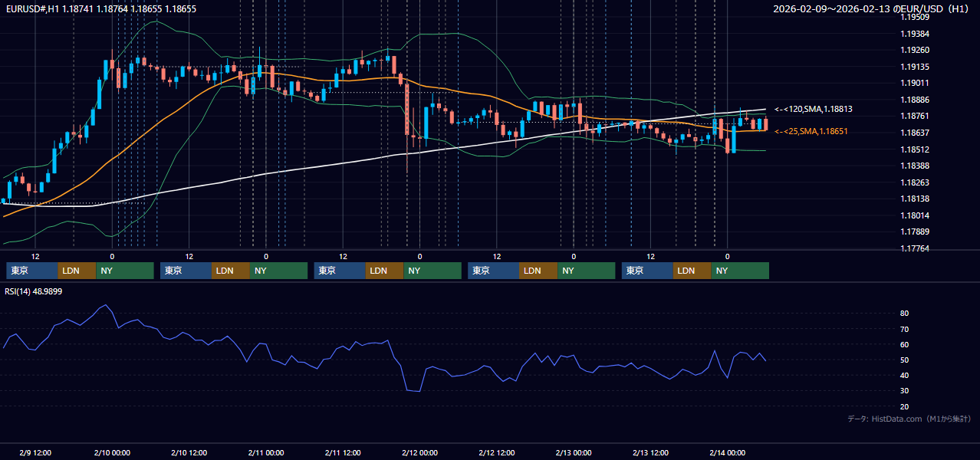The width and height of the screenshot is (980, 460).
Task: Click the 1.18761 price axis label
Action: pos(914,116)
